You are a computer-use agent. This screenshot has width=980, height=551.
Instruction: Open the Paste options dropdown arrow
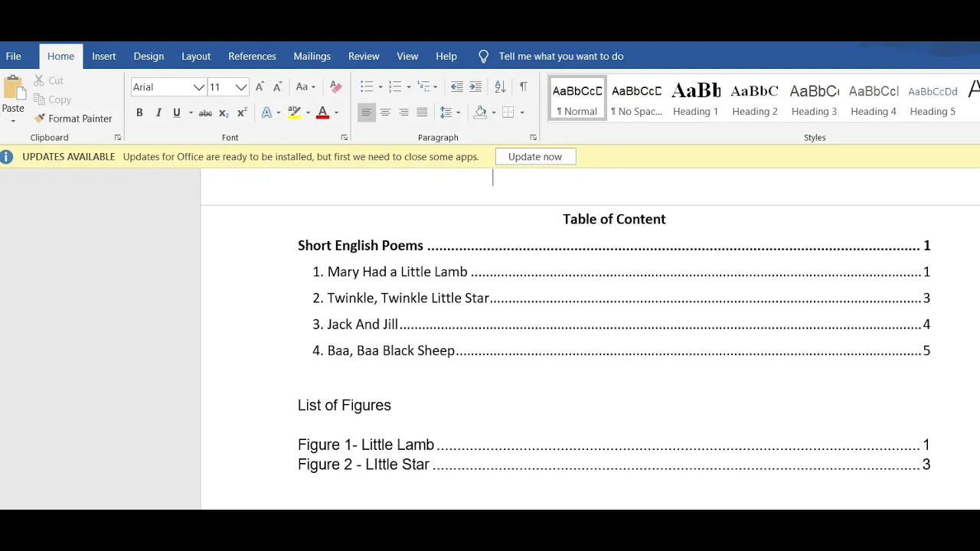pos(13,121)
